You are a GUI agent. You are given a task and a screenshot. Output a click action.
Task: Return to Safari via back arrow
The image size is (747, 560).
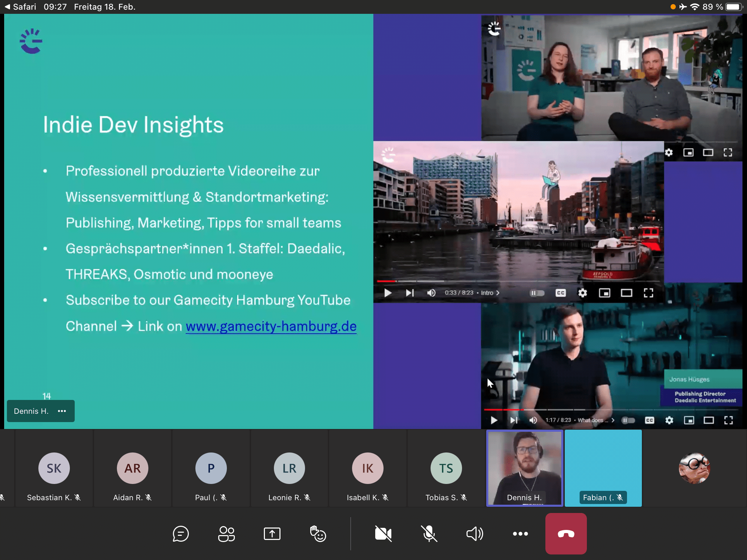[20, 7]
